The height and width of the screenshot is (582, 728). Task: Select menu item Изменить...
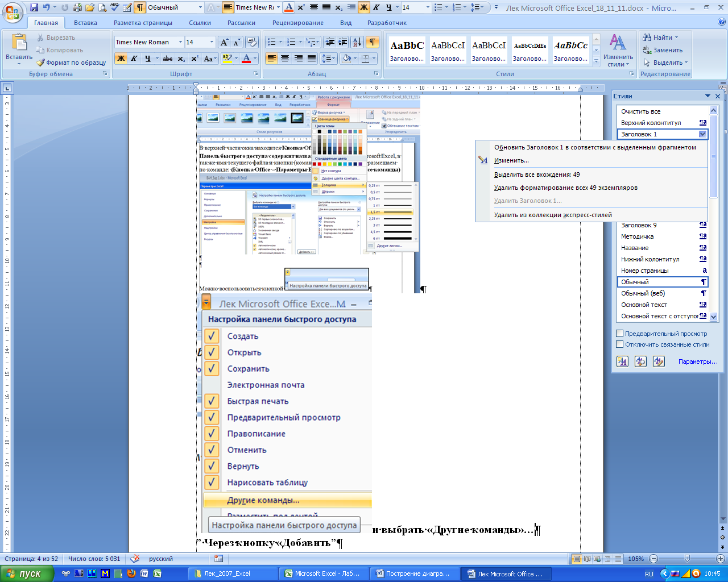591,160
